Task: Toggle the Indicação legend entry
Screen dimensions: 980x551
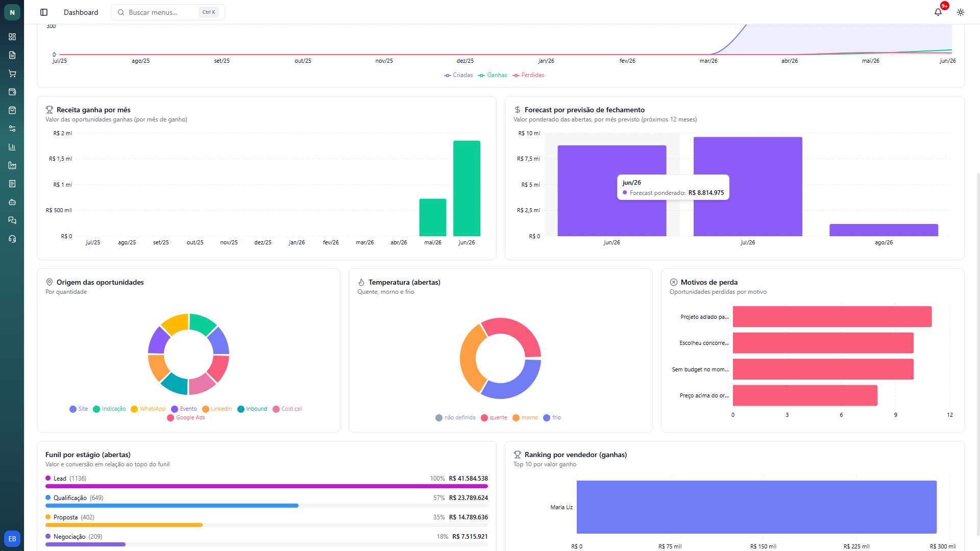Action: click(109, 409)
